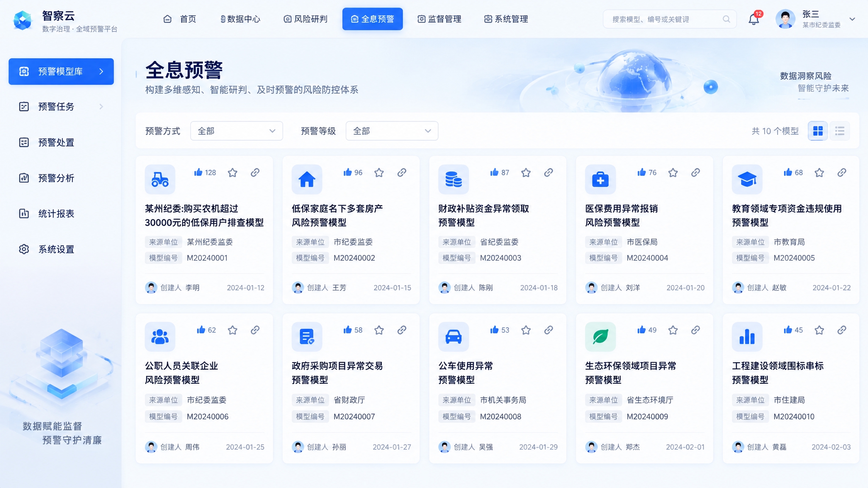
Task: Open the 预警方式 dropdown
Action: coord(236,131)
